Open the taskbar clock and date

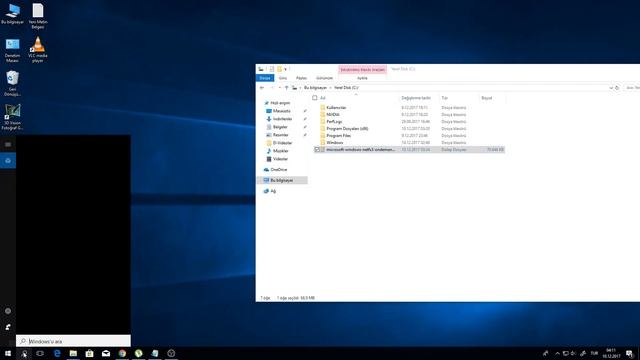[611, 353]
